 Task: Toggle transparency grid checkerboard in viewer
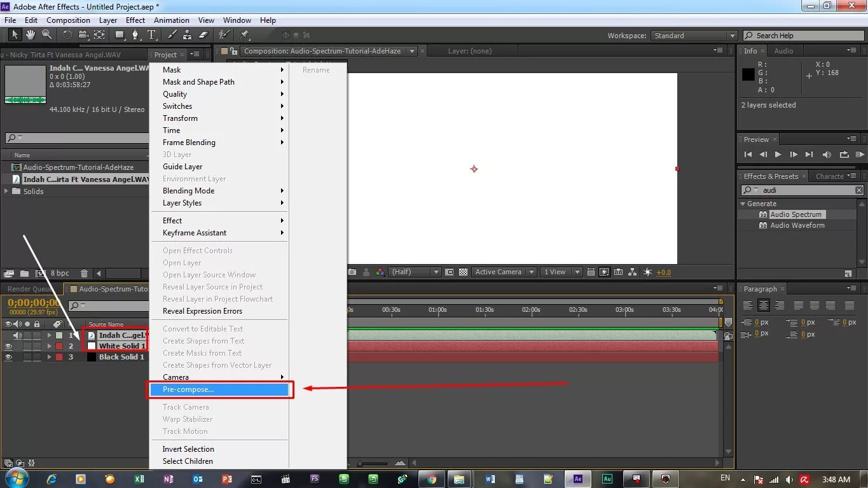tap(464, 272)
